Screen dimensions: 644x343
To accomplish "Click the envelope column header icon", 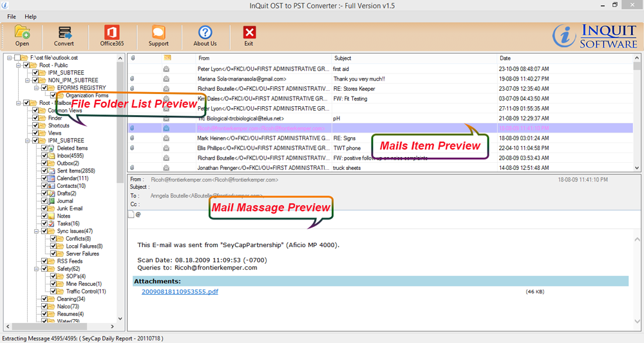I will pyautogui.click(x=167, y=58).
